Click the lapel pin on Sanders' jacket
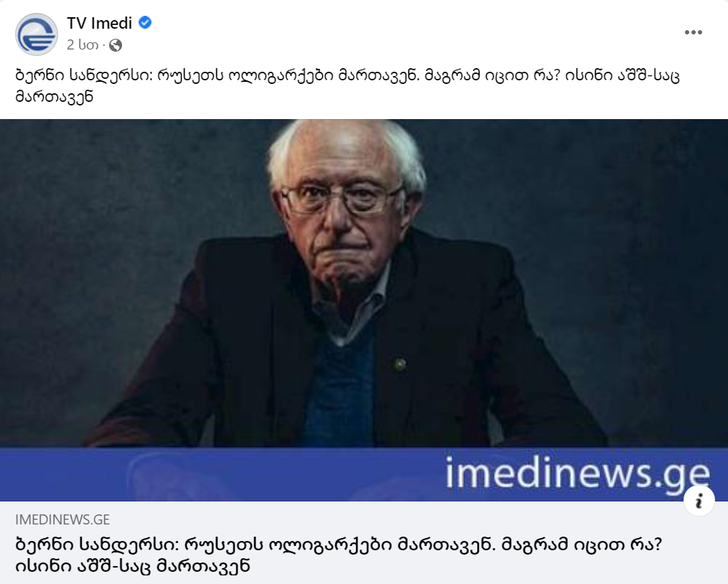Image resolution: width=728 pixels, height=584 pixels. [x=399, y=364]
